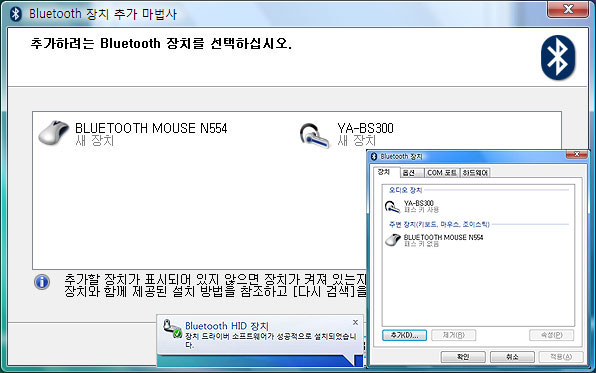Click the 추가(D)... button
The width and height of the screenshot is (596, 373).
tap(404, 335)
